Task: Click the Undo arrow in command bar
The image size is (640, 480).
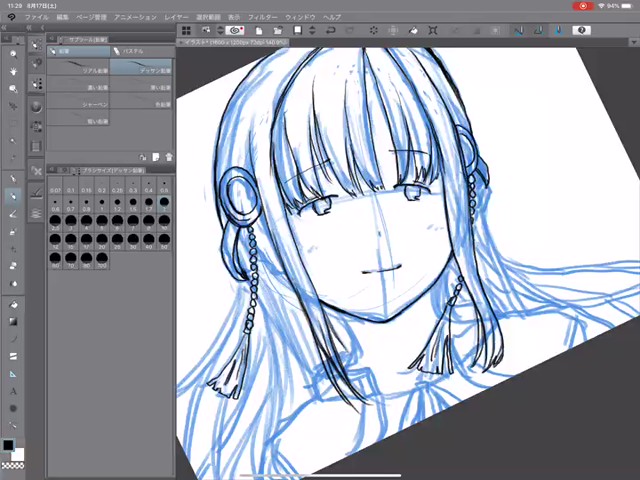Action: pos(330,31)
